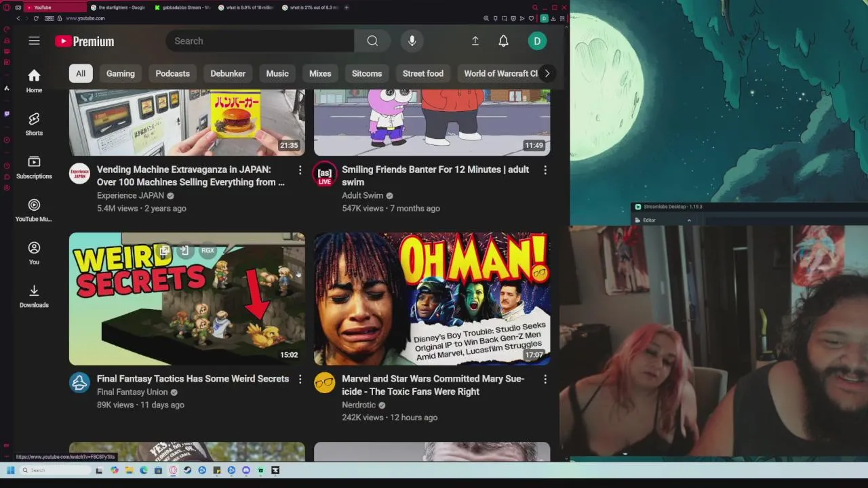Open Downloads in the sidebar

(34, 296)
